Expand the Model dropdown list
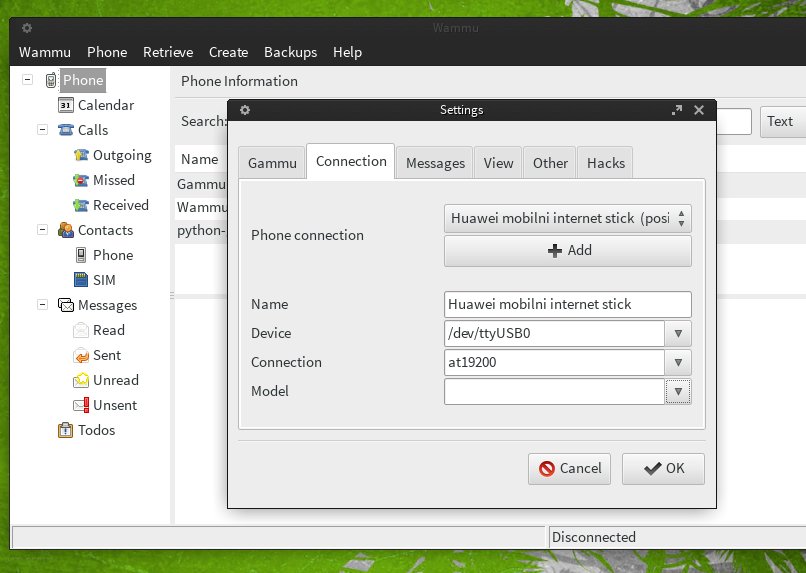This screenshot has width=806, height=573. (678, 392)
